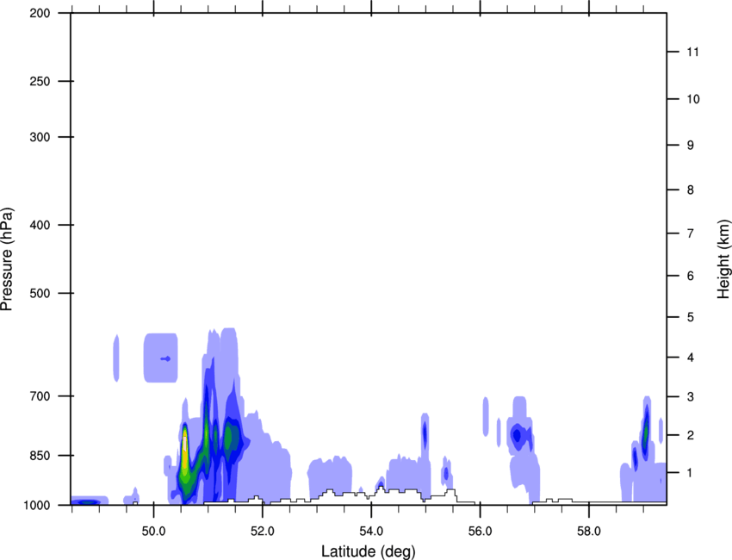This screenshot has height=560, width=732.
Task: Click the 56.0 latitude label
Action: [x=481, y=532]
